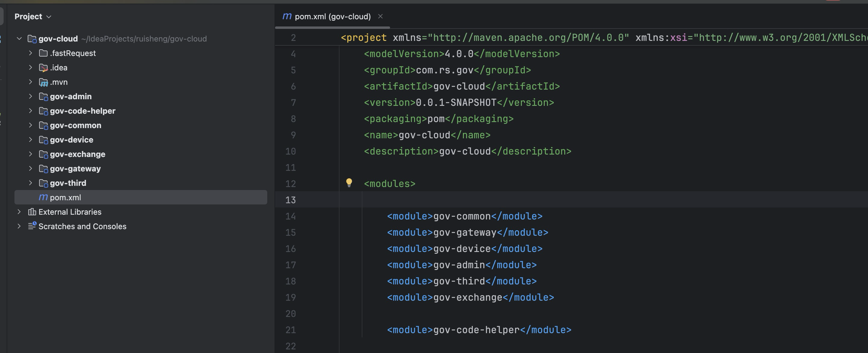Switch to the pom.xml (gov-cloud) tab
This screenshot has height=353, width=868.
click(x=332, y=17)
